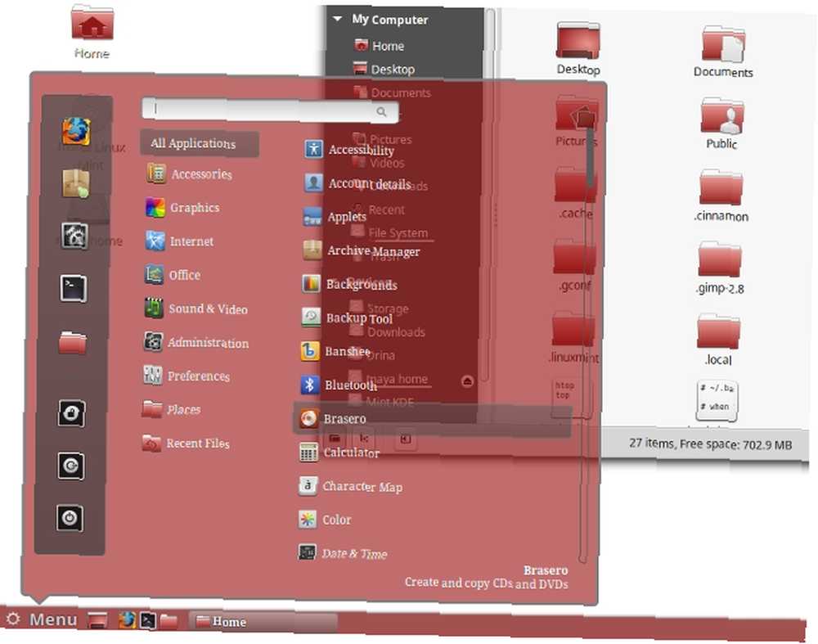Screen dimensions: 818x644
Task: Open Terminal from the menu favorites sidebar
Action: point(74,288)
